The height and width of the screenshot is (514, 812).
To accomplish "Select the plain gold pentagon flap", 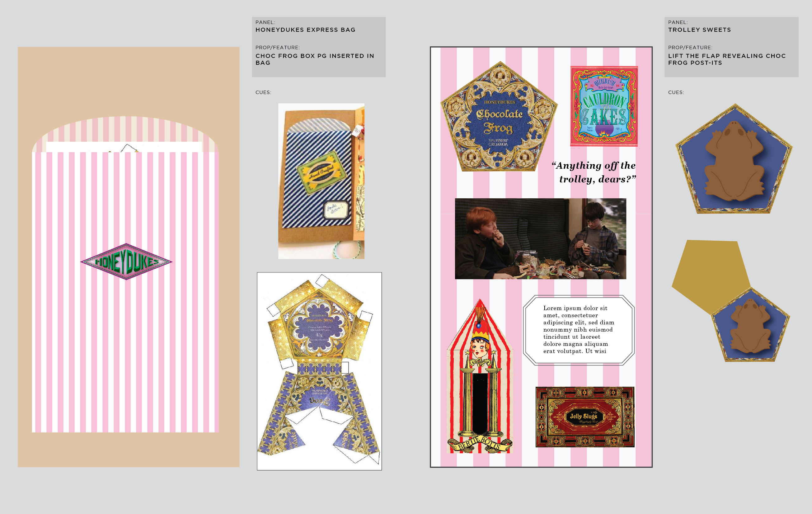I will pyautogui.click(x=711, y=277).
